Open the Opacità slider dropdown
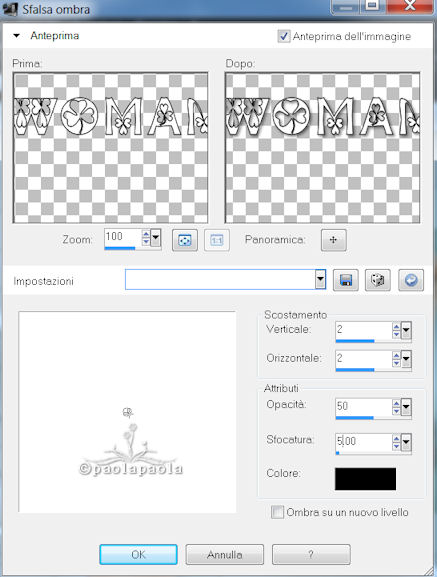Viewport: 437px width, 577px height. tap(406, 407)
